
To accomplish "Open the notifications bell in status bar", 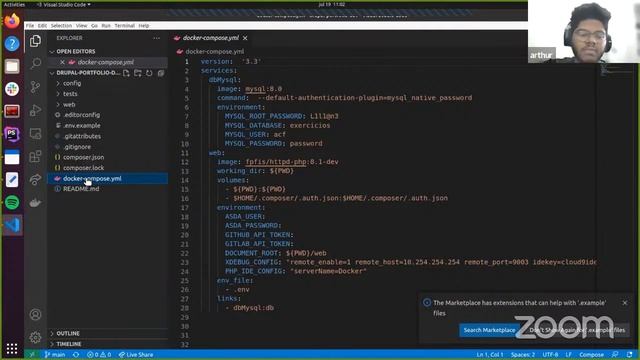I will tap(629, 354).
